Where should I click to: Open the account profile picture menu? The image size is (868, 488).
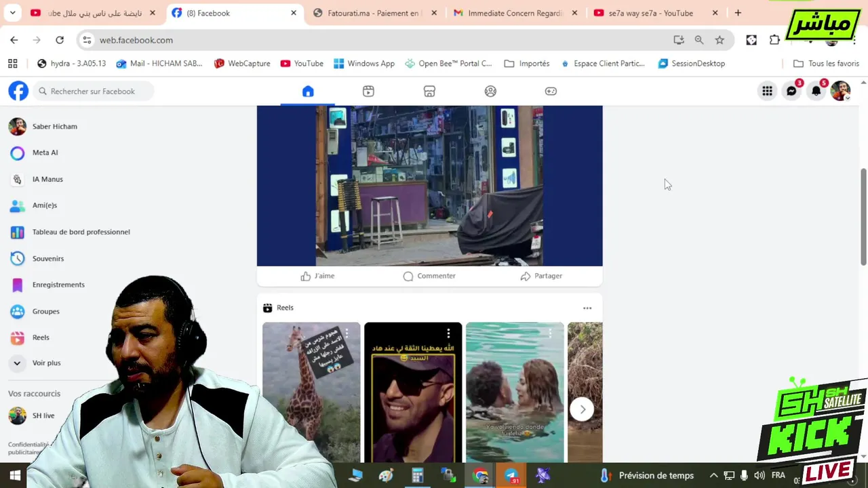840,91
